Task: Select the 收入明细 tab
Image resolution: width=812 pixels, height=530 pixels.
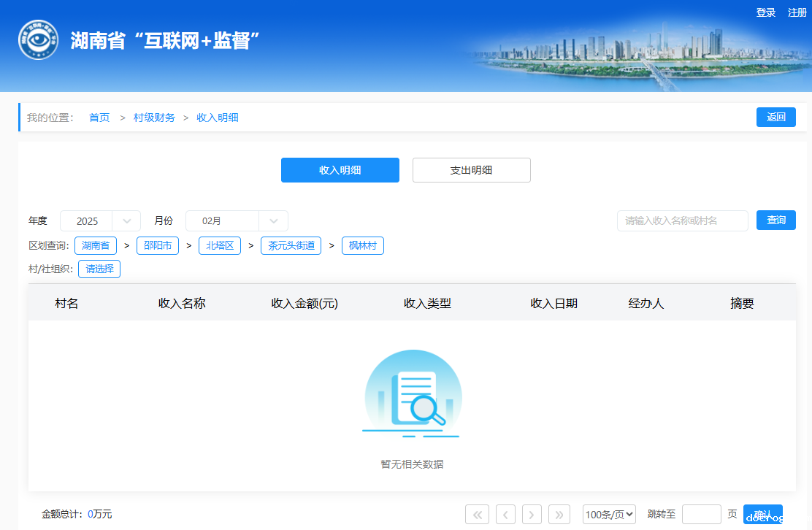Action: (340, 170)
